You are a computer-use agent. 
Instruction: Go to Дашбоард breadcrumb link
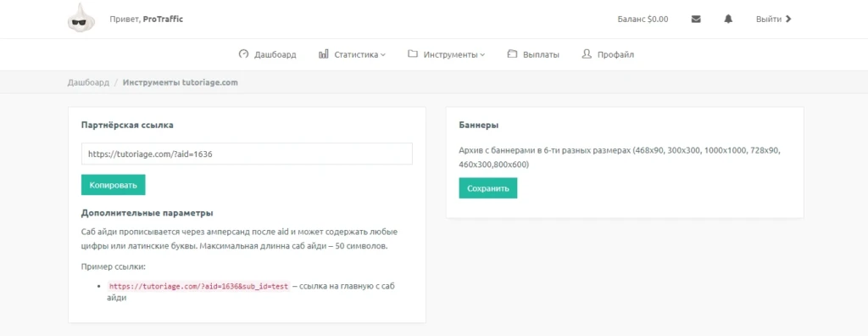pos(88,82)
